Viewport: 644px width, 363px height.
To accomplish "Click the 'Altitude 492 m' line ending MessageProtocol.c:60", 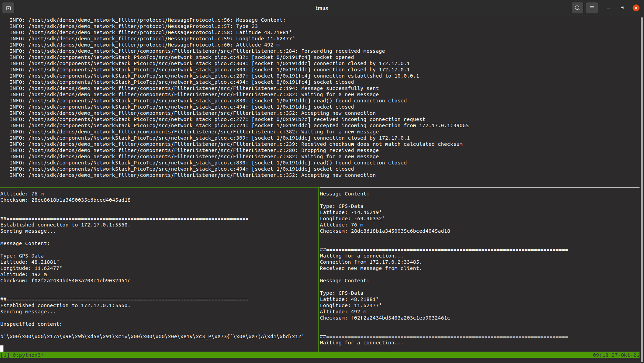I will pos(144,45).
